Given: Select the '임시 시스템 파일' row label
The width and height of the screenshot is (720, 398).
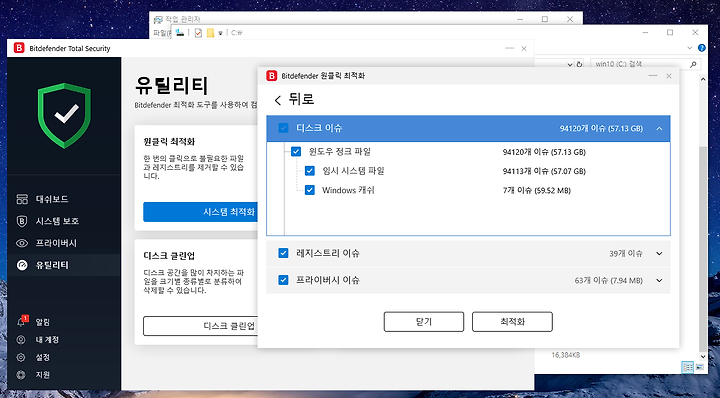Looking at the screenshot, I should (353, 171).
